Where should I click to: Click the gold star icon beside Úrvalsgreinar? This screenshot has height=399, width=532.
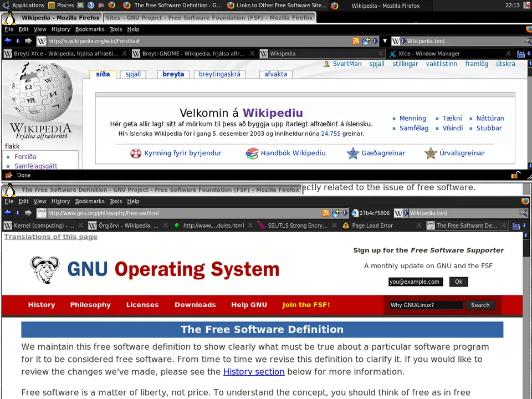(431, 154)
